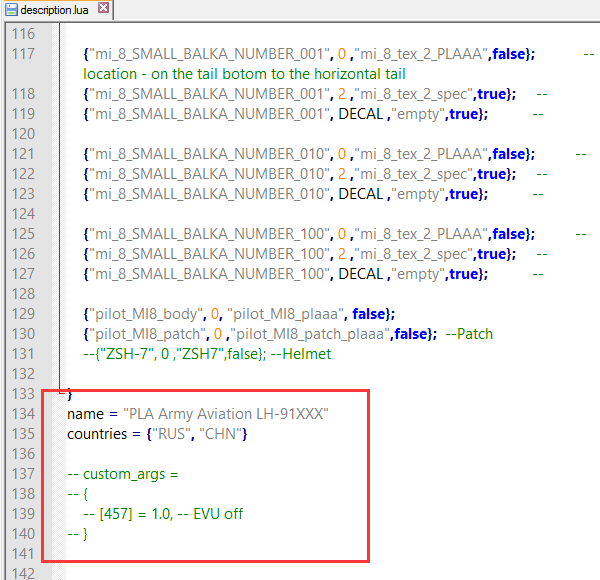Click DECAL on line 119
Screen dimensions: 600x580
(x=360, y=114)
